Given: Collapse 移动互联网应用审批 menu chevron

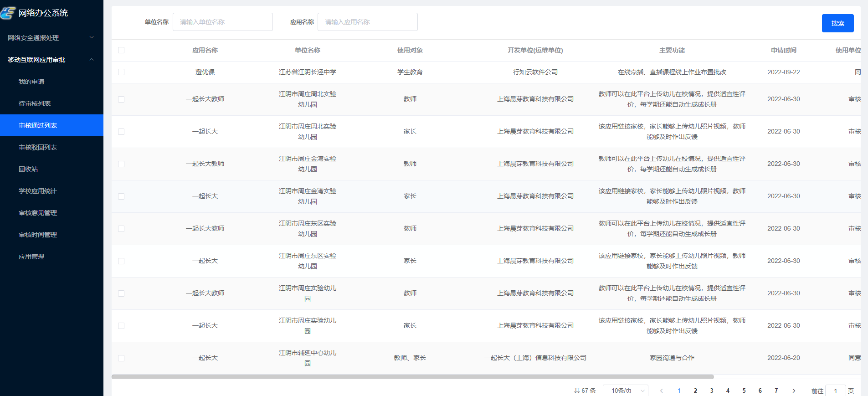Looking at the screenshot, I should click(92, 59).
